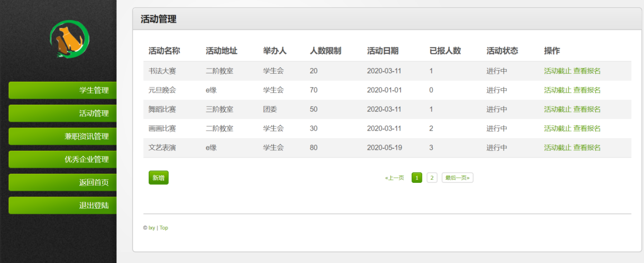Click 活动截止 for 舞蹈比赛

[x=558, y=109]
